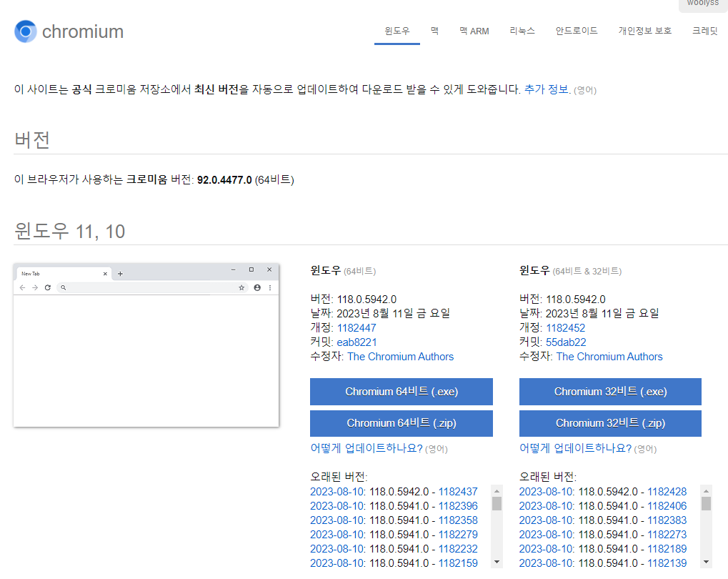Screen dimensions: 728x579
Task: Open the 안드로이드 tab
Action: pyautogui.click(x=577, y=31)
